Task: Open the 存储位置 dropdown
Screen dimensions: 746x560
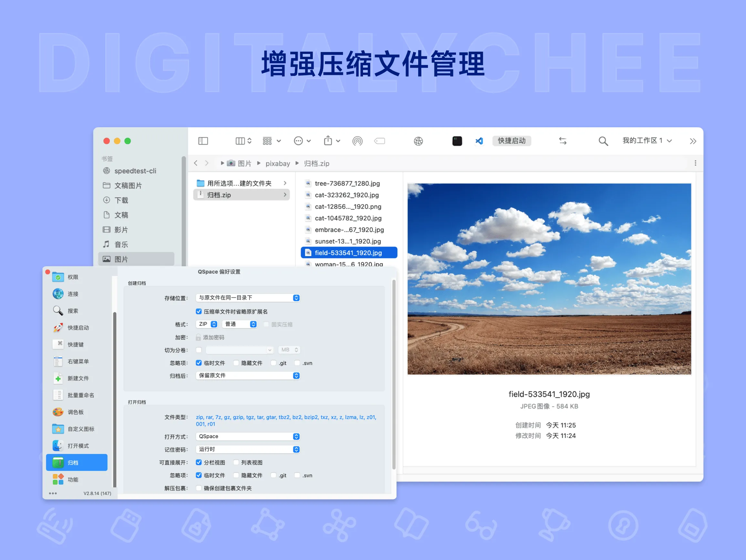Action: [x=248, y=297]
